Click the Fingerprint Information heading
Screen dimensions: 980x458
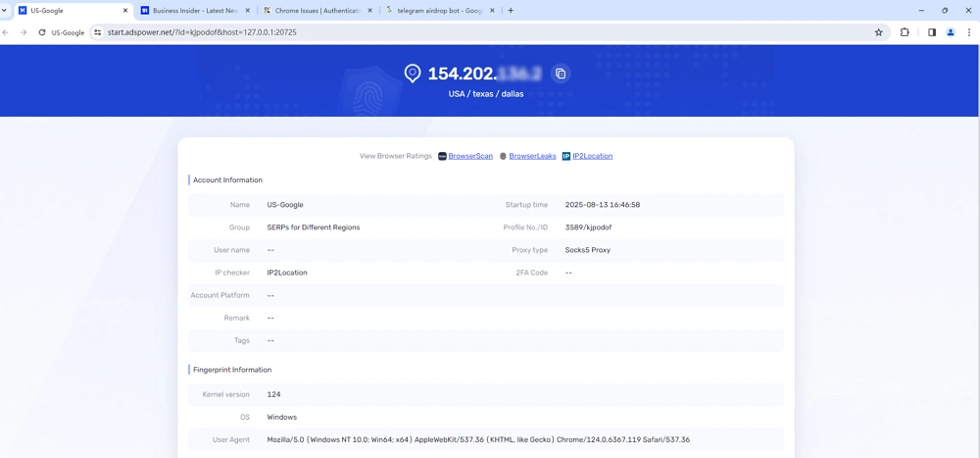[x=232, y=370]
